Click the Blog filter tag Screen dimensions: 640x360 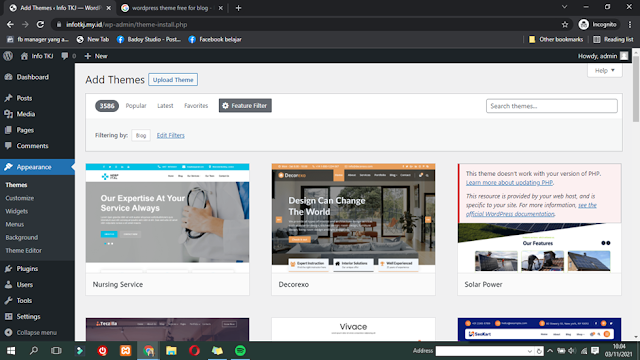coord(141,135)
